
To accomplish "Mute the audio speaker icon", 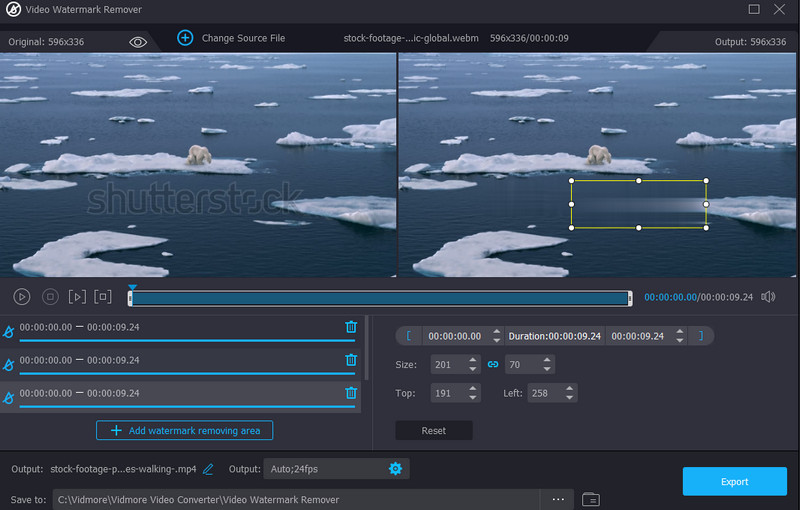I will click(768, 297).
